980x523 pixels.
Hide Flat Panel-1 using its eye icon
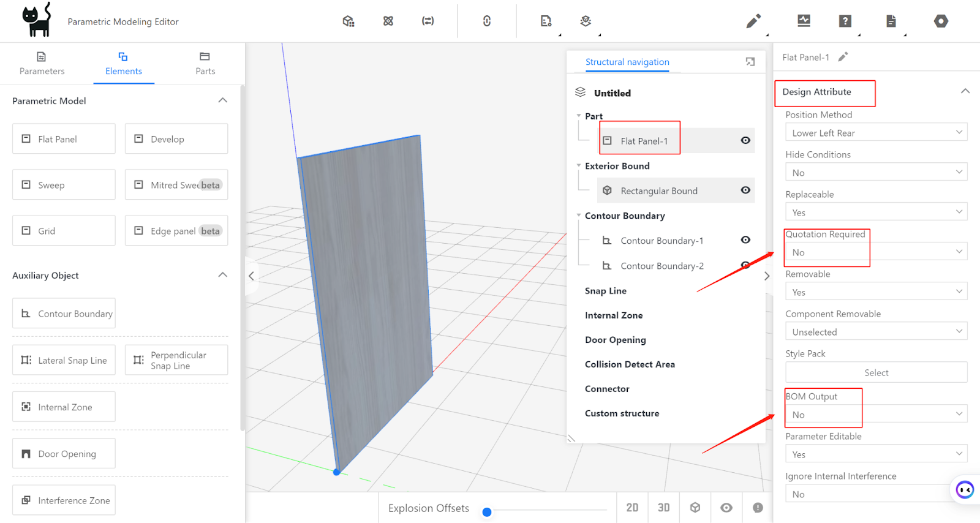[x=745, y=140]
